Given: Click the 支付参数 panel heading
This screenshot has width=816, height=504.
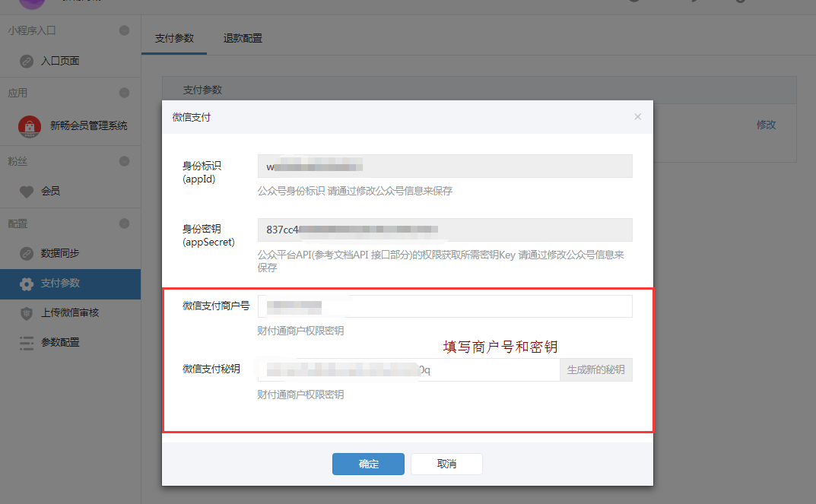Looking at the screenshot, I should click(202, 90).
